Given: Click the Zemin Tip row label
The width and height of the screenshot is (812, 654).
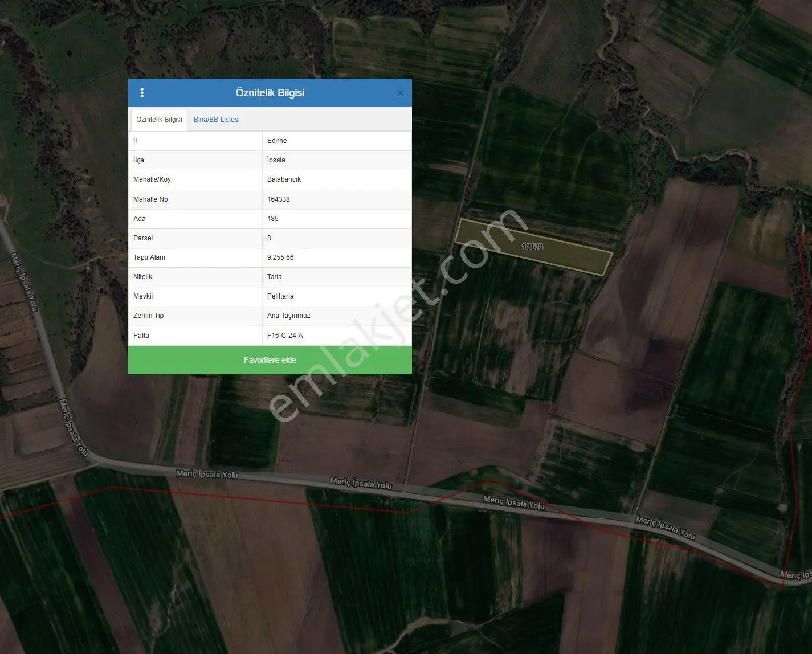Looking at the screenshot, I should coord(148,316).
